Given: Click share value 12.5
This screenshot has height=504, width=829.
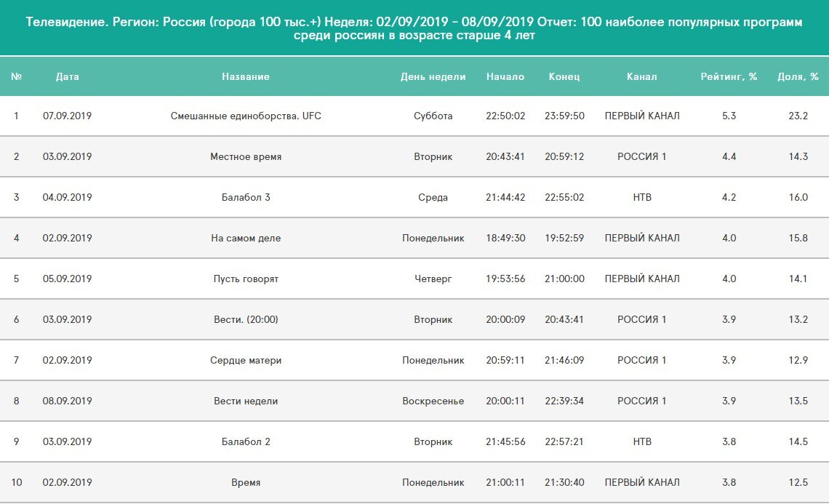Looking at the screenshot, I should click(x=798, y=482).
